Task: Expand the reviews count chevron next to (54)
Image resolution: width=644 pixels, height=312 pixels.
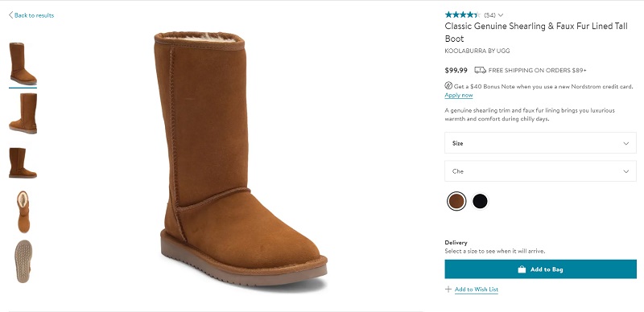Action: click(500, 15)
